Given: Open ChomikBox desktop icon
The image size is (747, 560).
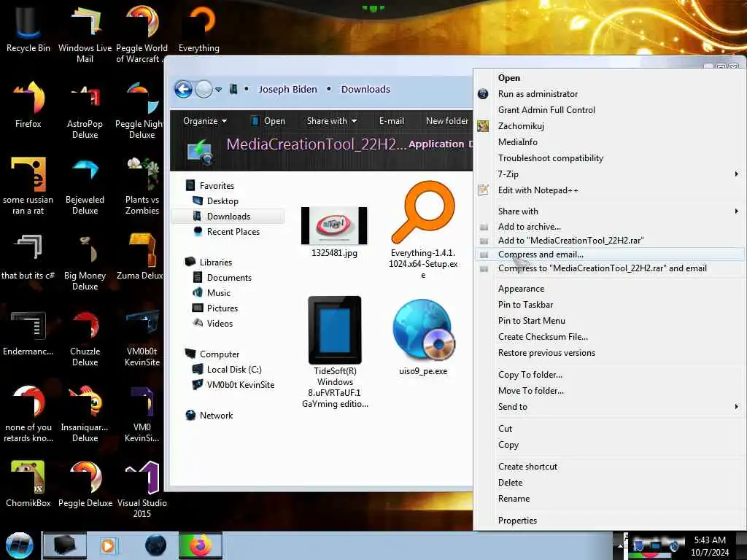Looking at the screenshot, I should tap(28, 484).
